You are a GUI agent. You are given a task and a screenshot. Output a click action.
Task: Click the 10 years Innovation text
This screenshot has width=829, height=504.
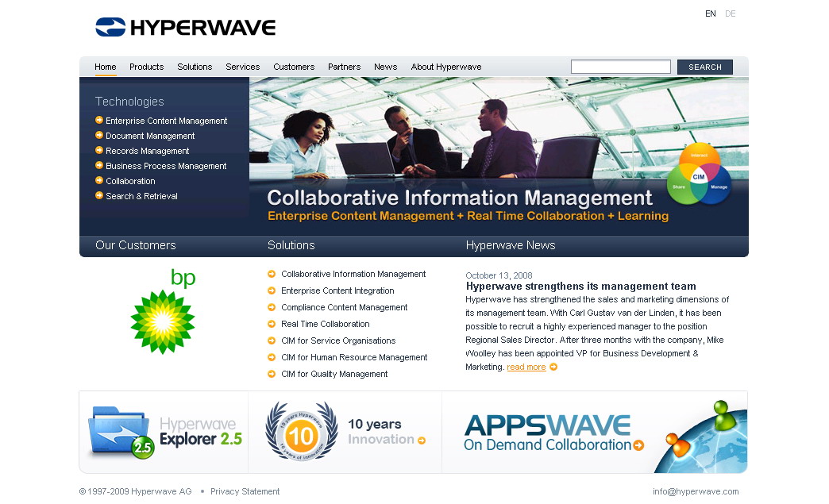click(x=381, y=432)
